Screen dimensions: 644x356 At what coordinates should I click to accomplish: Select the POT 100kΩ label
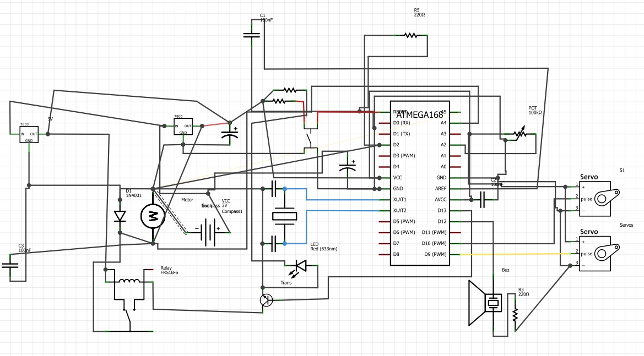pos(535,111)
